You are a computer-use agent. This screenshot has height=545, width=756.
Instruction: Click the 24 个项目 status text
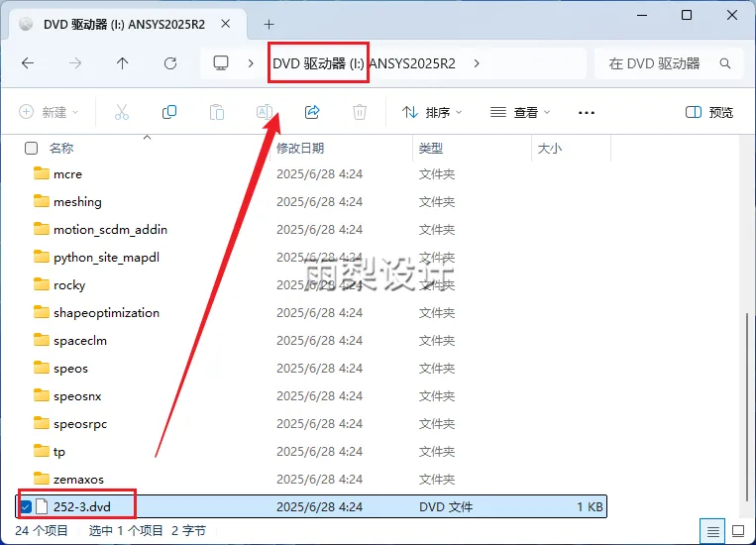[42, 531]
